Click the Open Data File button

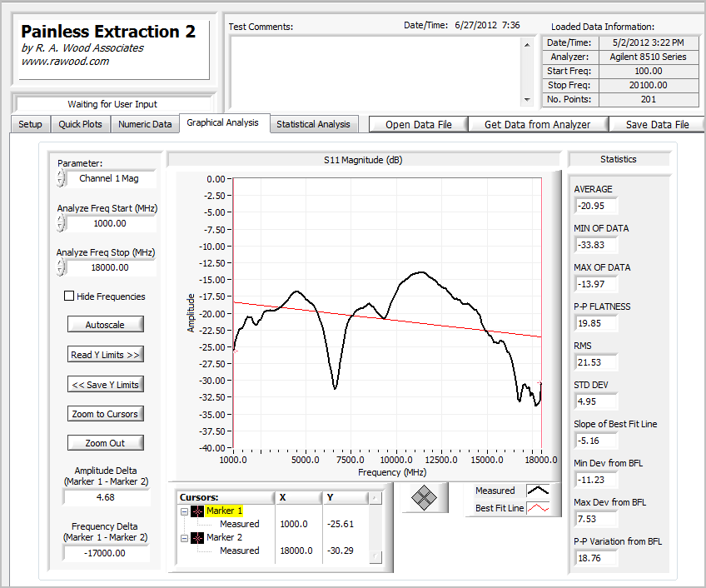pyautogui.click(x=419, y=124)
